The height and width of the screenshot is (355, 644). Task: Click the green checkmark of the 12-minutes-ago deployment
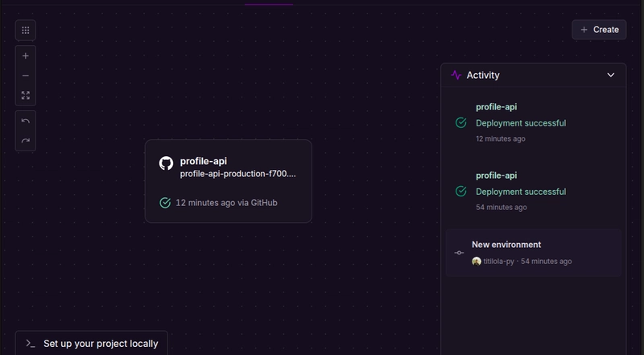(x=460, y=123)
